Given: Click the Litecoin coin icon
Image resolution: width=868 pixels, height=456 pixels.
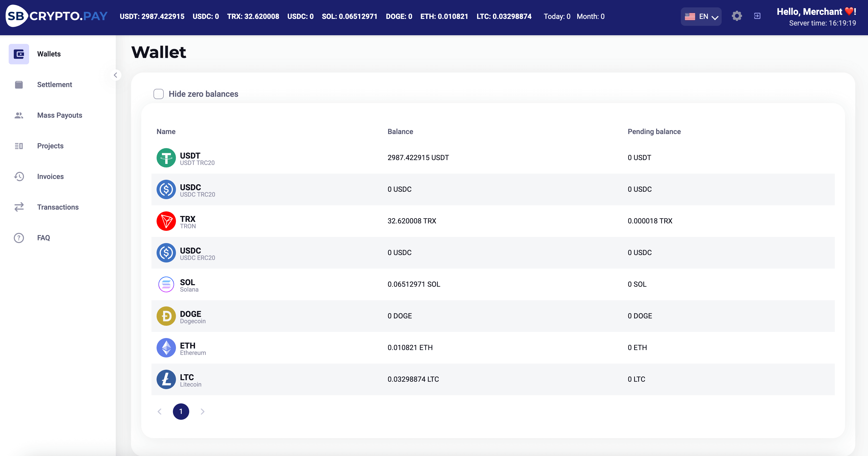Looking at the screenshot, I should coord(166,379).
